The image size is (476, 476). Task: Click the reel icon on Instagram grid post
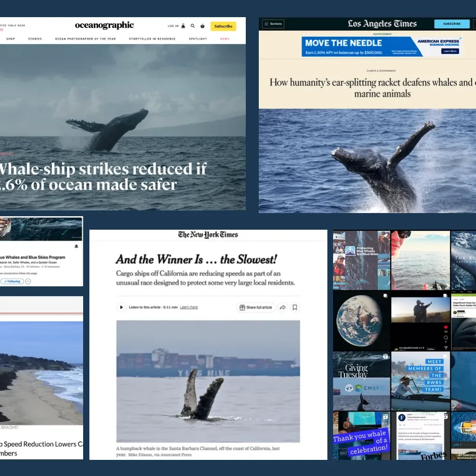pos(385,357)
